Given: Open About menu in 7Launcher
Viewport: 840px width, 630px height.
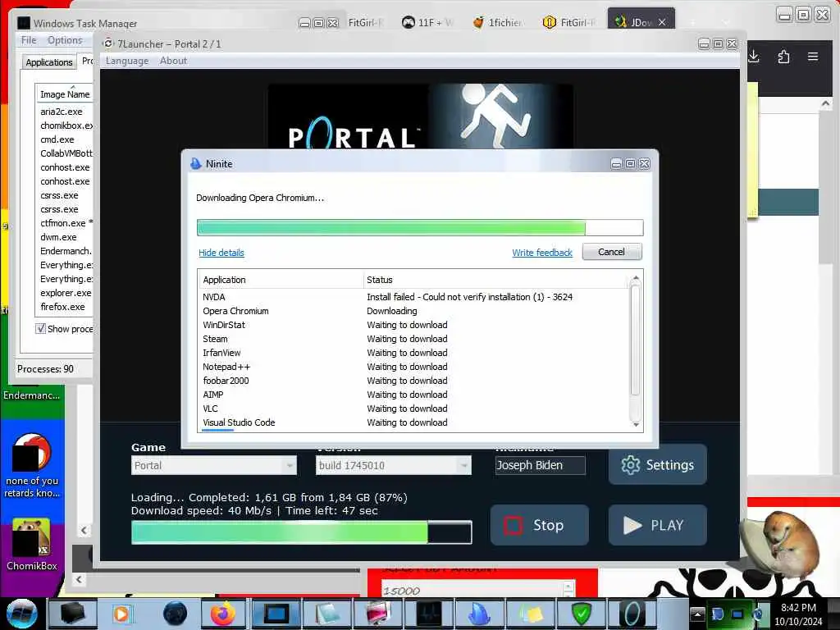Looking at the screenshot, I should click(x=173, y=61).
